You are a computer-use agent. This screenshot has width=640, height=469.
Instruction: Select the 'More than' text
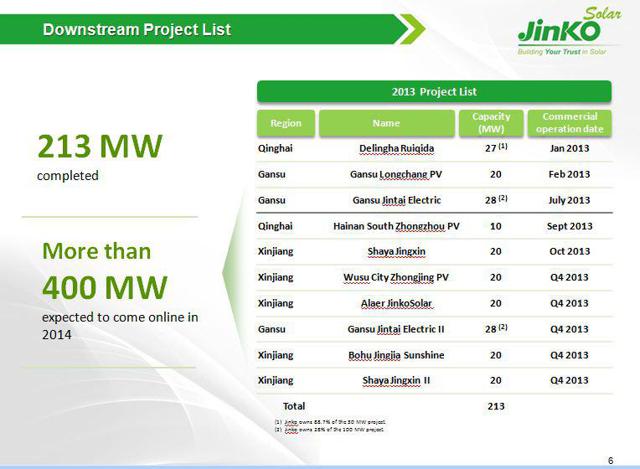(x=97, y=251)
